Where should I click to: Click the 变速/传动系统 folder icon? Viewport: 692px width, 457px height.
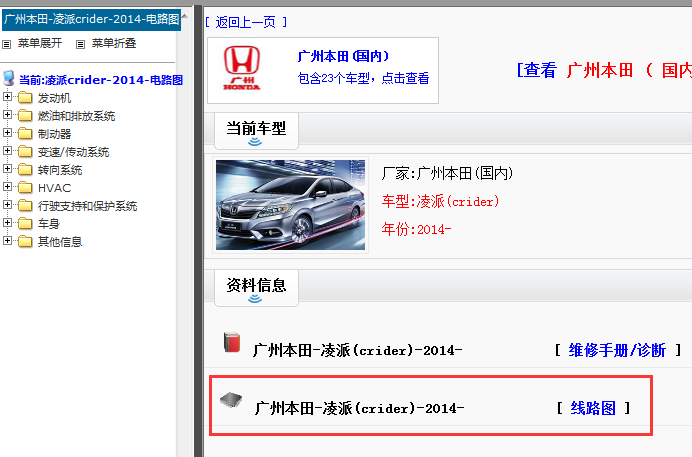point(25,152)
